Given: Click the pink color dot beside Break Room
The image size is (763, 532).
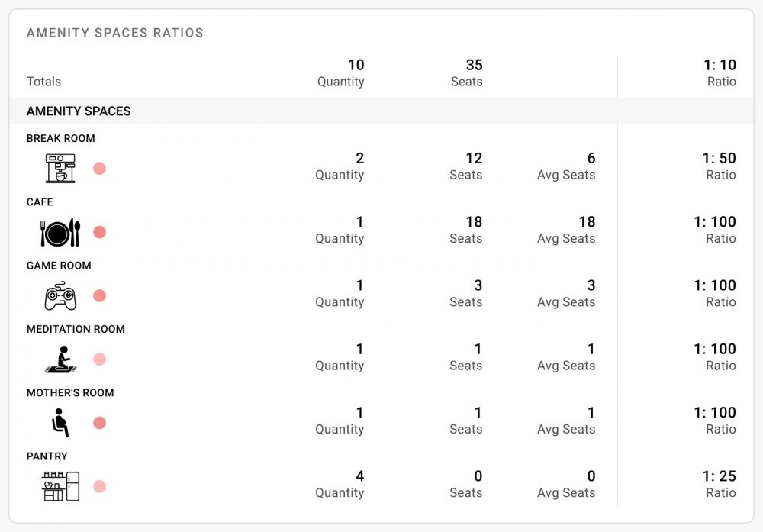Looking at the screenshot, I should pyautogui.click(x=100, y=169).
